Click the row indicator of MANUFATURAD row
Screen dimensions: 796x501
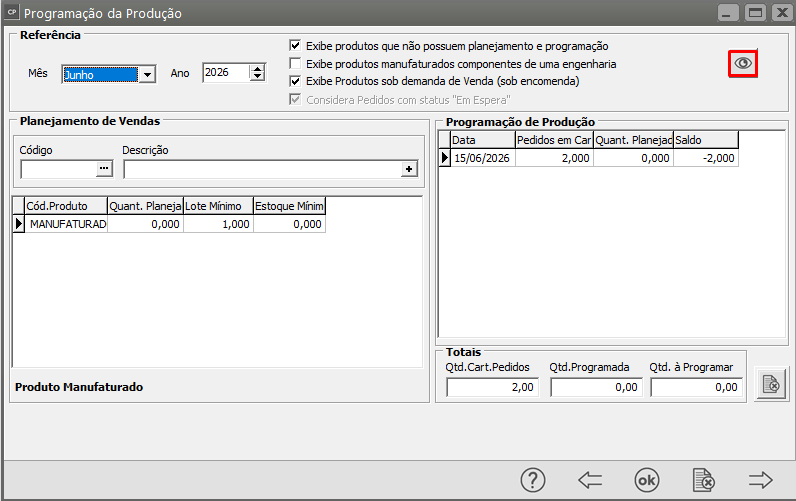(x=19, y=224)
